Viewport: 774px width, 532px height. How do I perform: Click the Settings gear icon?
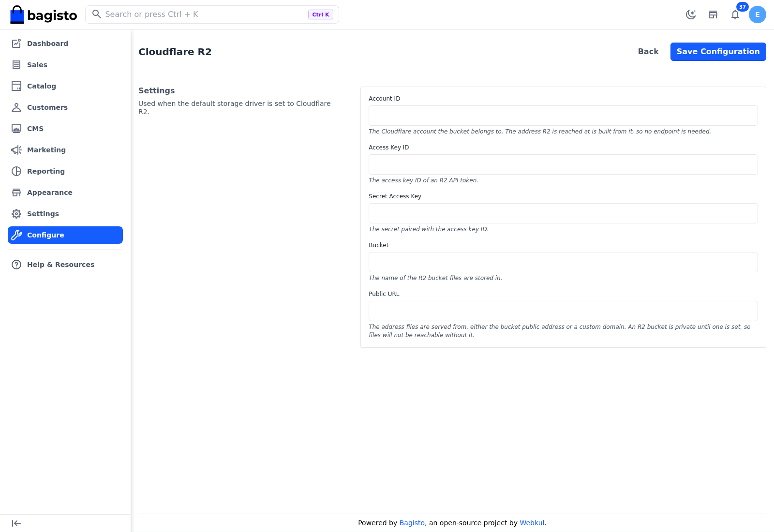[16, 214]
